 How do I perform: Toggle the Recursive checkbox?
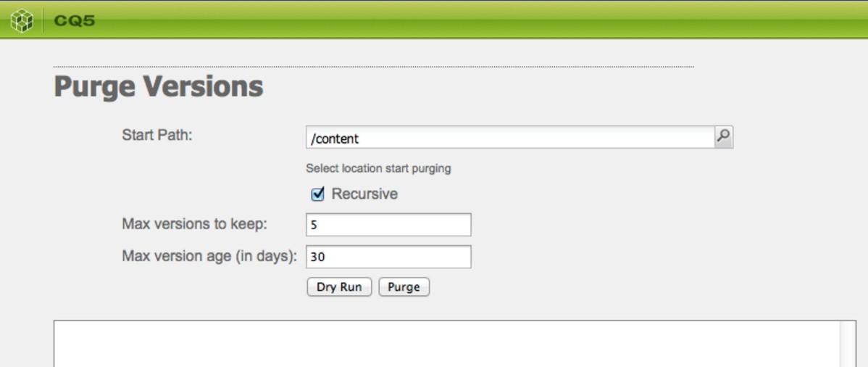(x=318, y=194)
